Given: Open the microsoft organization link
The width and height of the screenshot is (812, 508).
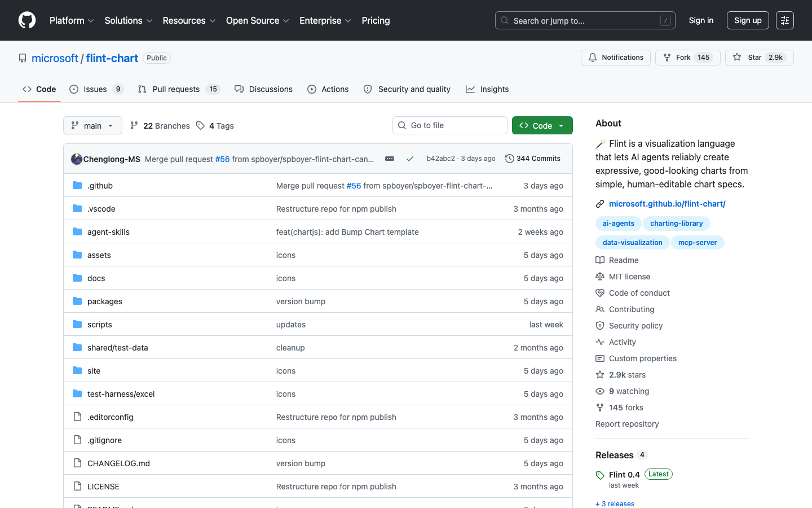Looking at the screenshot, I should (x=55, y=58).
